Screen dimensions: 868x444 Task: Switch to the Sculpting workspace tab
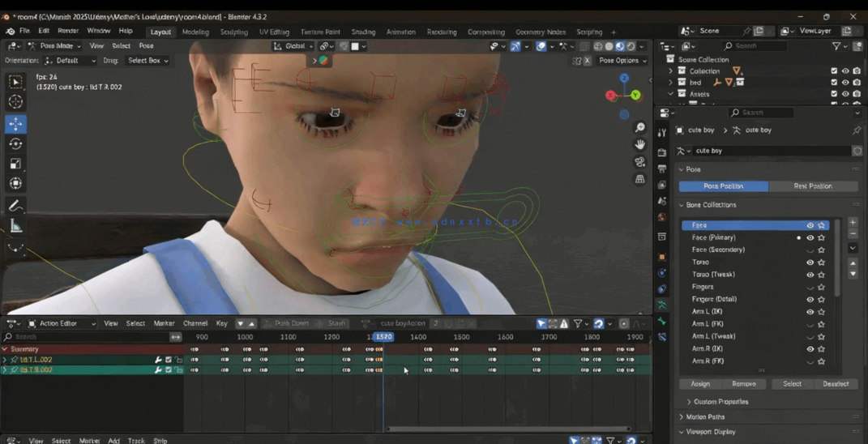(x=233, y=32)
